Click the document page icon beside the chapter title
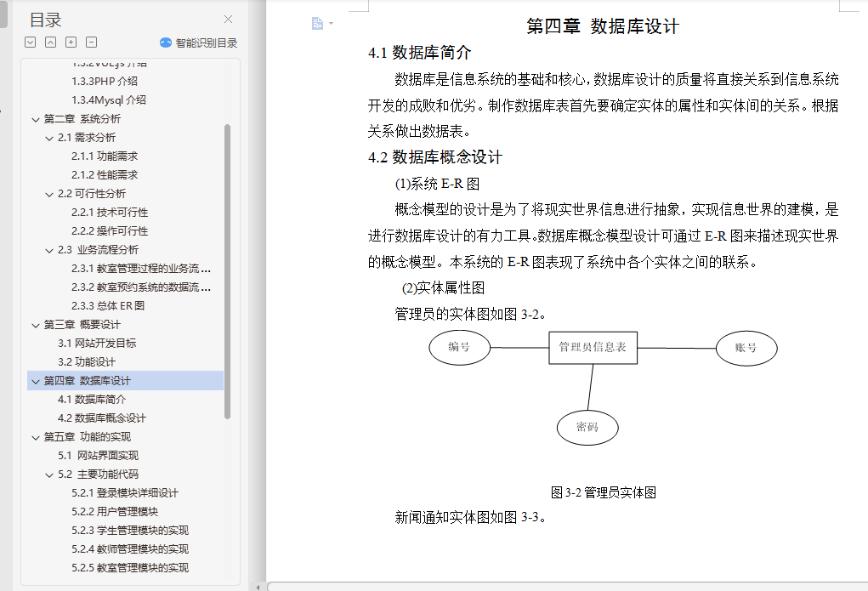Screen dimensions: 868x591 (x=317, y=23)
